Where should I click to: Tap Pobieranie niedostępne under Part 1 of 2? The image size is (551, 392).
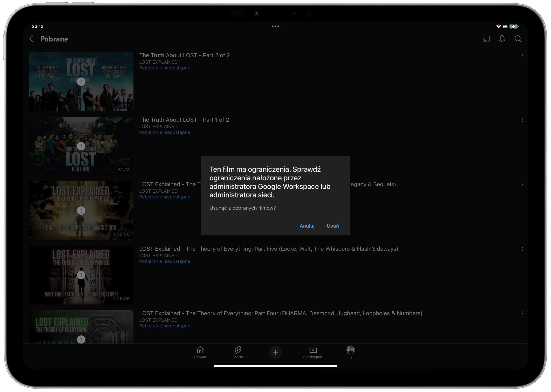(164, 132)
